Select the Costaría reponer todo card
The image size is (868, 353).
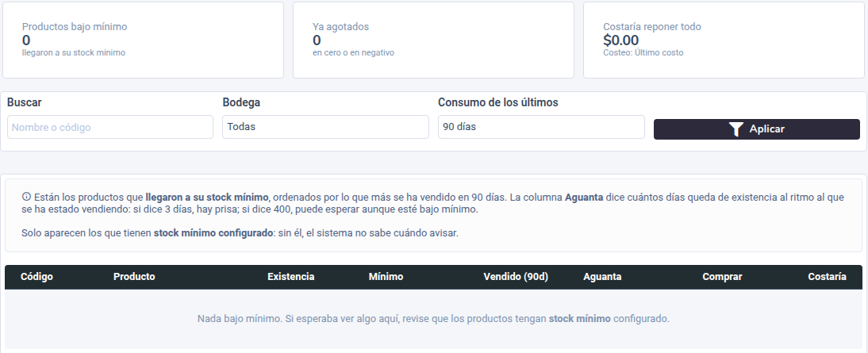click(x=724, y=40)
